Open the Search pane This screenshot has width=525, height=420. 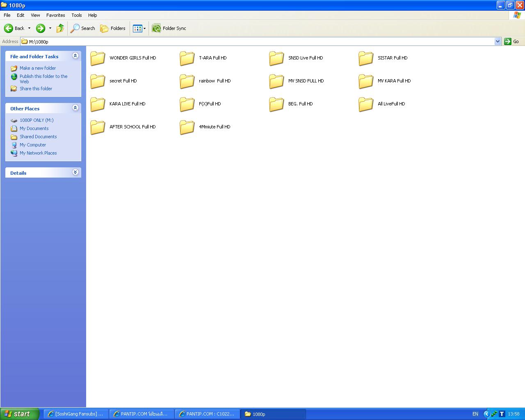coord(83,28)
